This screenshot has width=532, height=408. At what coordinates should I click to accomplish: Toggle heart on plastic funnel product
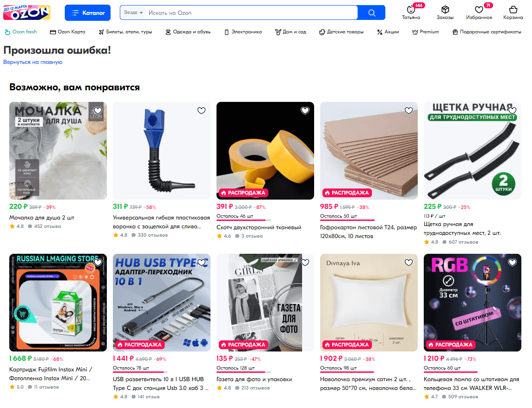(x=202, y=110)
